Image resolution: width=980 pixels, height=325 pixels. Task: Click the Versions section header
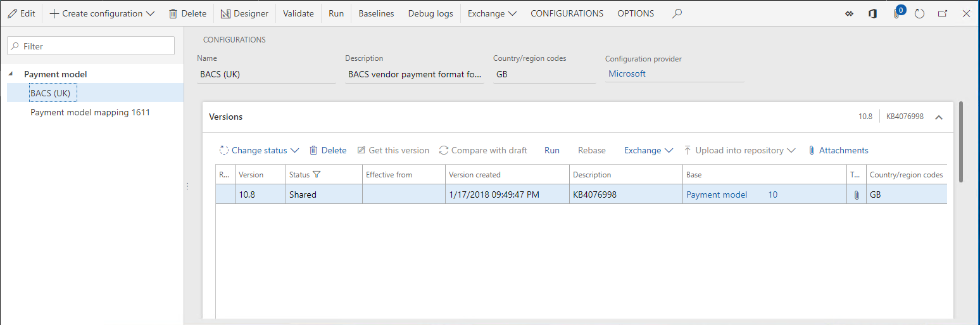pyautogui.click(x=577, y=117)
